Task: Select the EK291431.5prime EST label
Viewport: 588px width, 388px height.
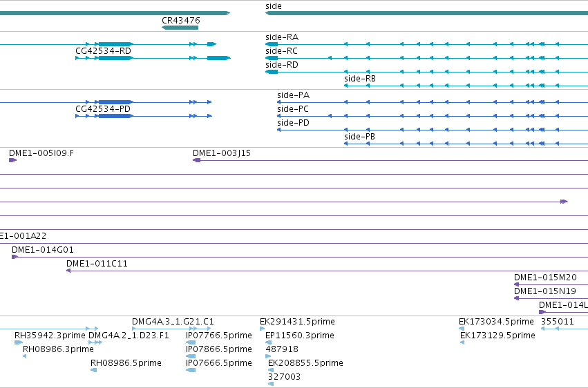Action: tap(297, 322)
